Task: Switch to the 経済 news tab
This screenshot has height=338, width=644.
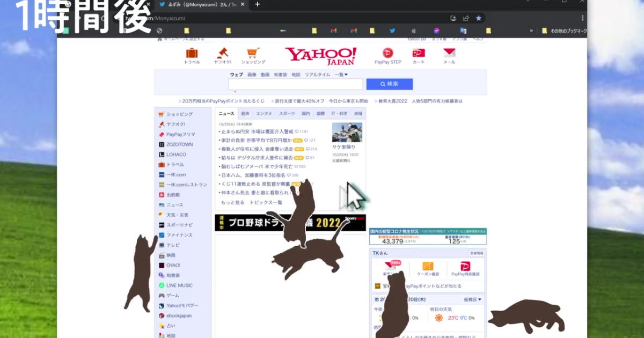Action: pos(245,114)
